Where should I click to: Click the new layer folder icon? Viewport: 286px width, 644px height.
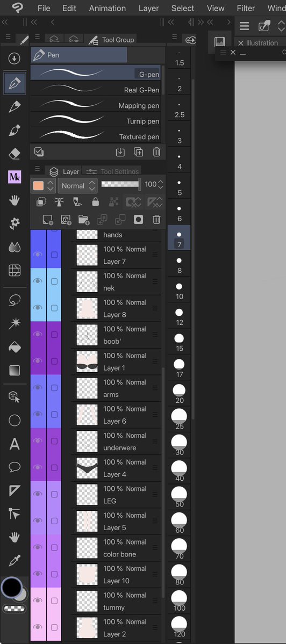pyautogui.click(x=84, y=220)
